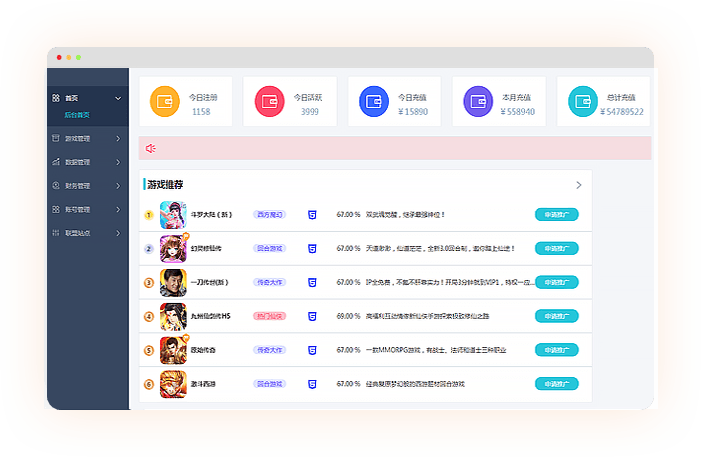Open the 激斗西游 game thumbnail
Viewport: 701px width, 457px height.
[173, 384]
